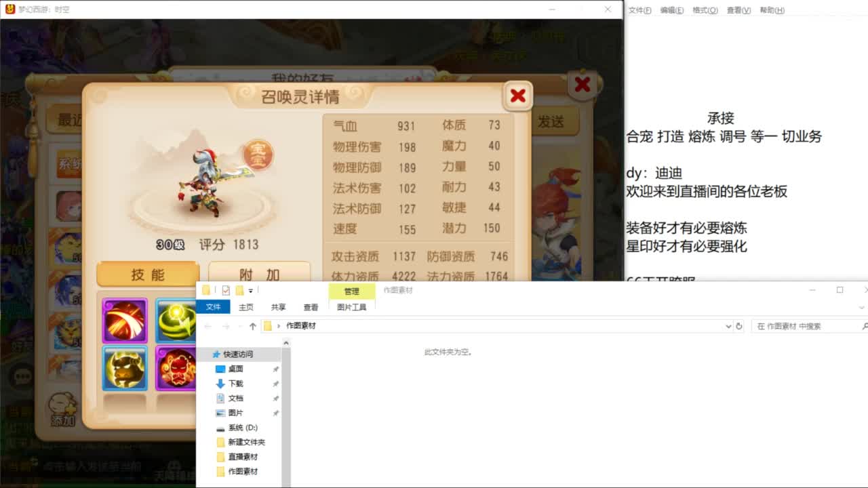
Task: Click the 装备好才有必要熔炼 line in Notepad
Action: coord(686,228)
